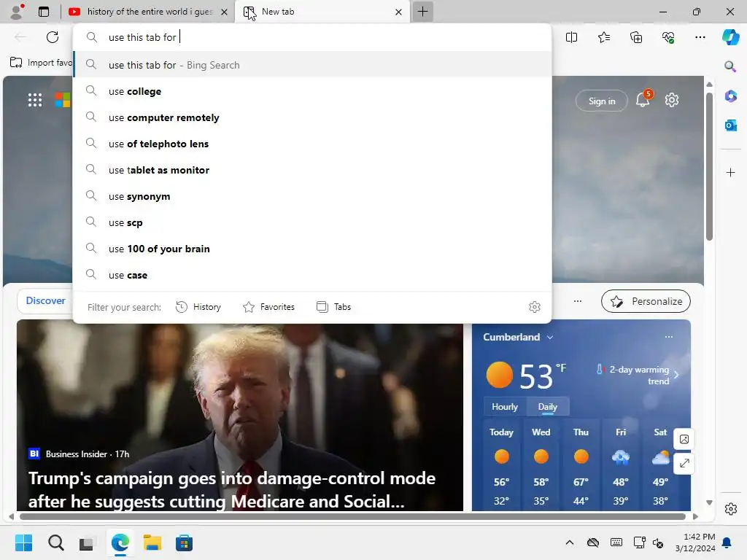Click the Personalize button
Viewport: 747px width, 560px height.
pyautogui.click(x=646, y=301)
